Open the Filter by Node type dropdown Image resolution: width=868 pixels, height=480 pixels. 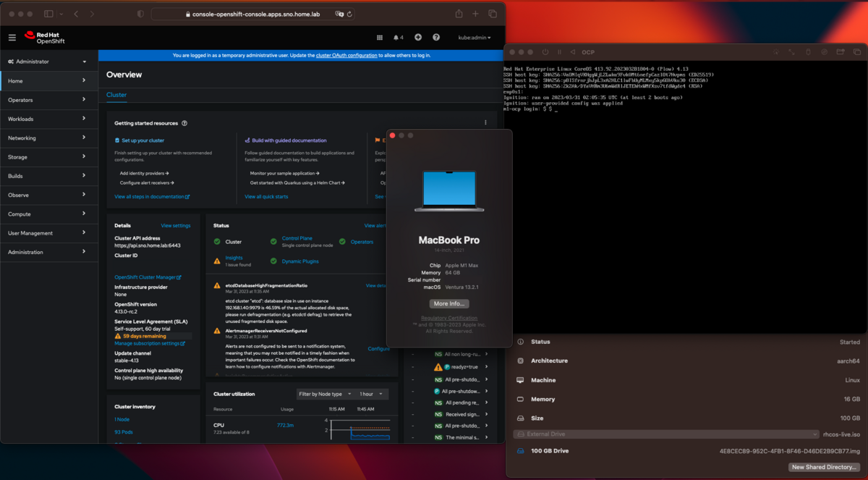click(x=324, y=394)
